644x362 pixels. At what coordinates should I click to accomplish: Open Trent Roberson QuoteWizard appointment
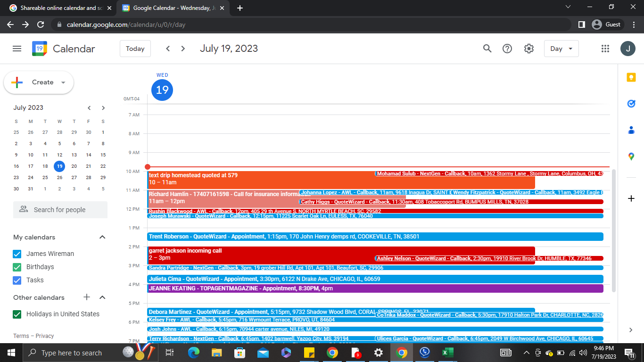[x=375, y=237]
